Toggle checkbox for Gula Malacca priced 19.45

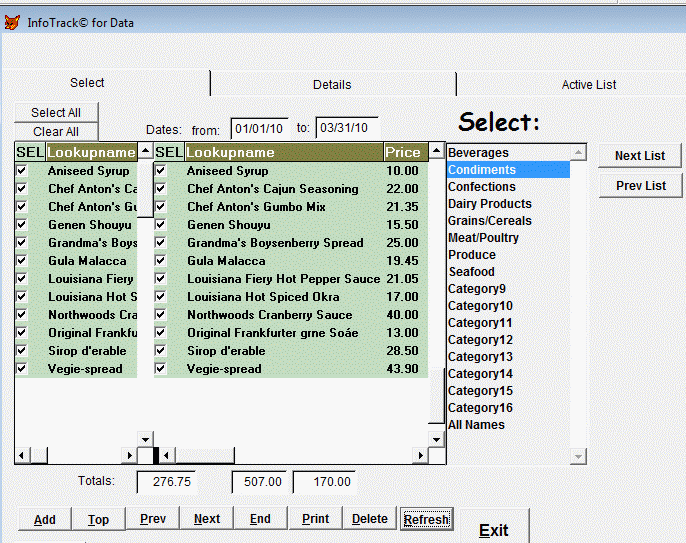(x=161, y=261)
